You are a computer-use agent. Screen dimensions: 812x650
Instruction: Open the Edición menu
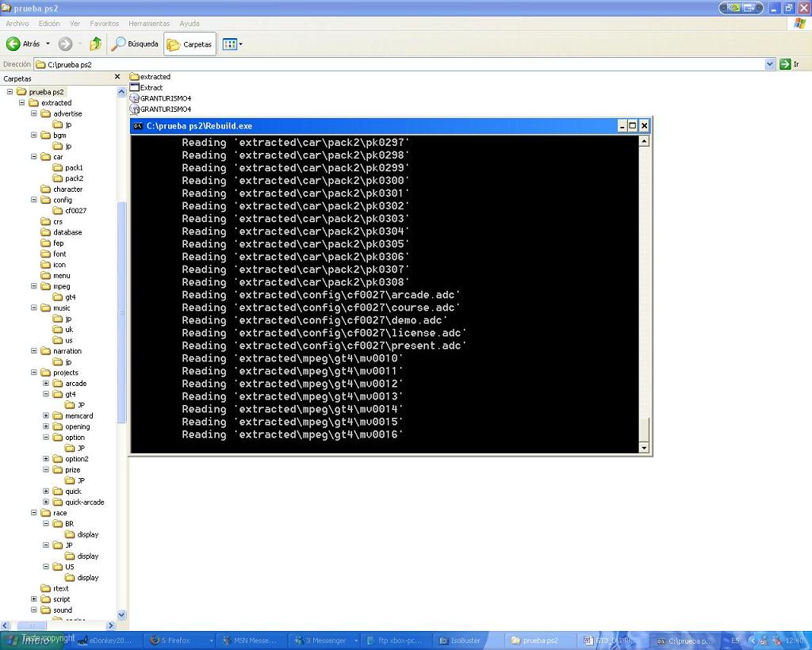click(49, 23)
